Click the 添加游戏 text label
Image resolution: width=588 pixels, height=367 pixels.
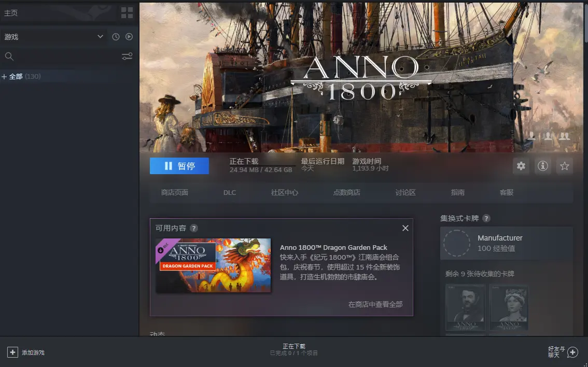(33, 353)
